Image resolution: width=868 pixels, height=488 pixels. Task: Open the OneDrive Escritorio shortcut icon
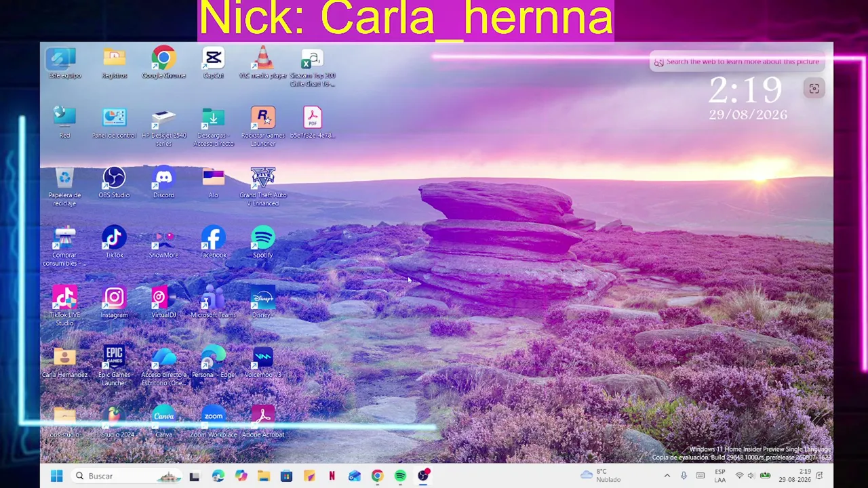click(x=163, y=366)
